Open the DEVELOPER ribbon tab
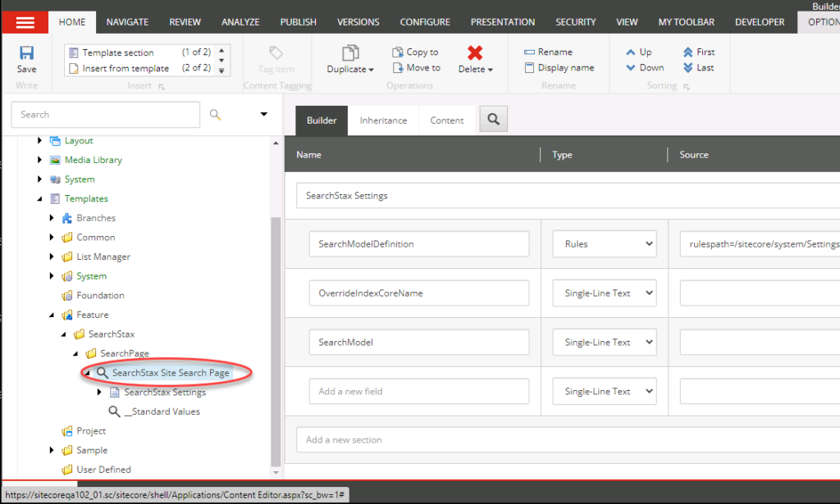 [x=760, y=22]
